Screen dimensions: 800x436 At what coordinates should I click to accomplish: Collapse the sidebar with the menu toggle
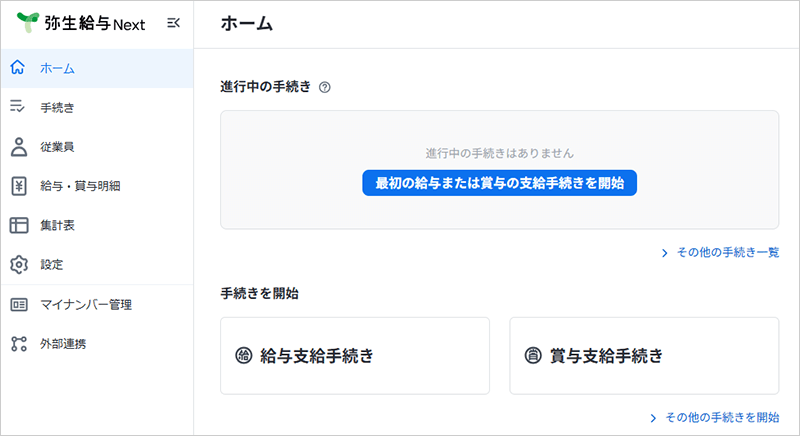click(173, 23)
